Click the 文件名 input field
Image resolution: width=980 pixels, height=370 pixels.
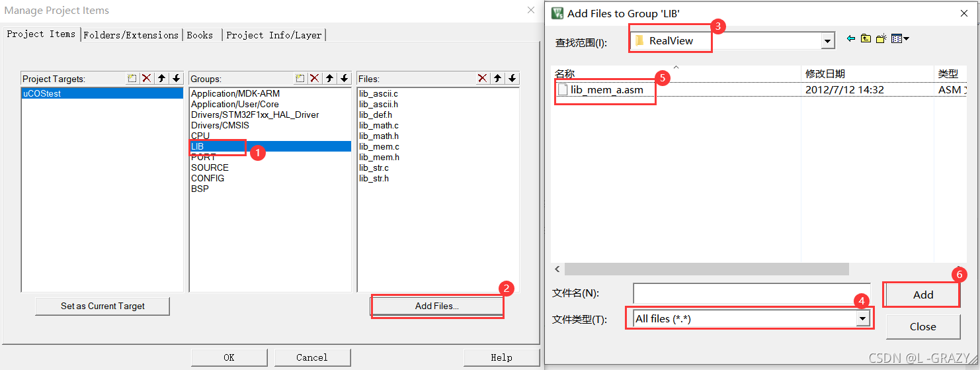click(751, 294)
